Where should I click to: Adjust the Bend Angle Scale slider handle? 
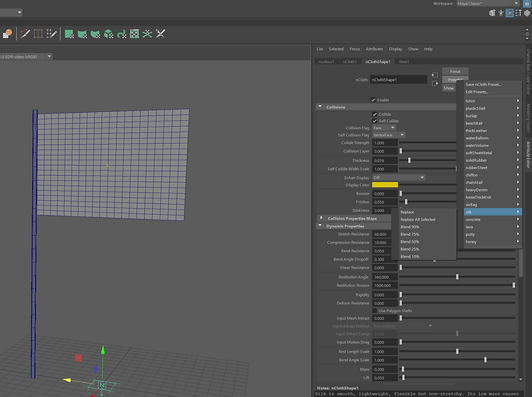pos(485,360)
